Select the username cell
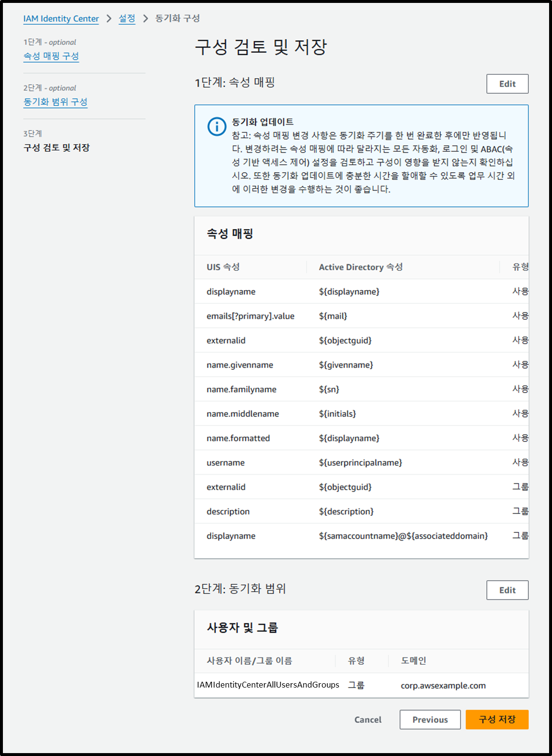 point(226,463)
